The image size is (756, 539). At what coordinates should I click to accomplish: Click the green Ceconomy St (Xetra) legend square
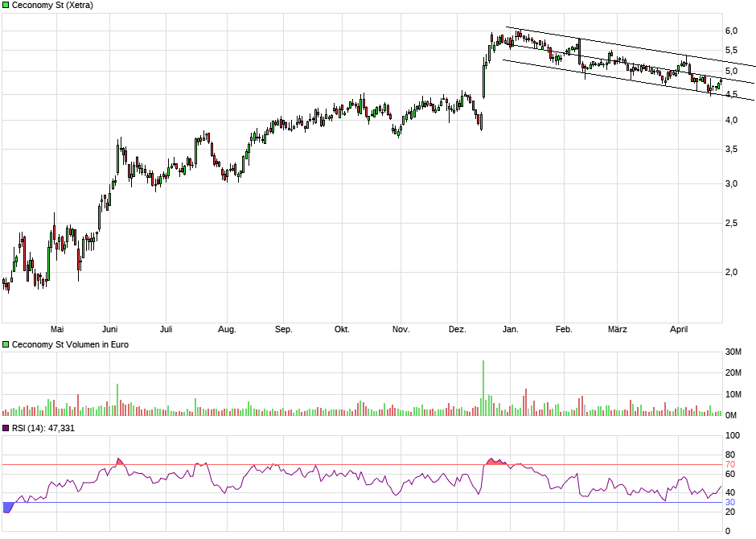(x=6, y=6)
